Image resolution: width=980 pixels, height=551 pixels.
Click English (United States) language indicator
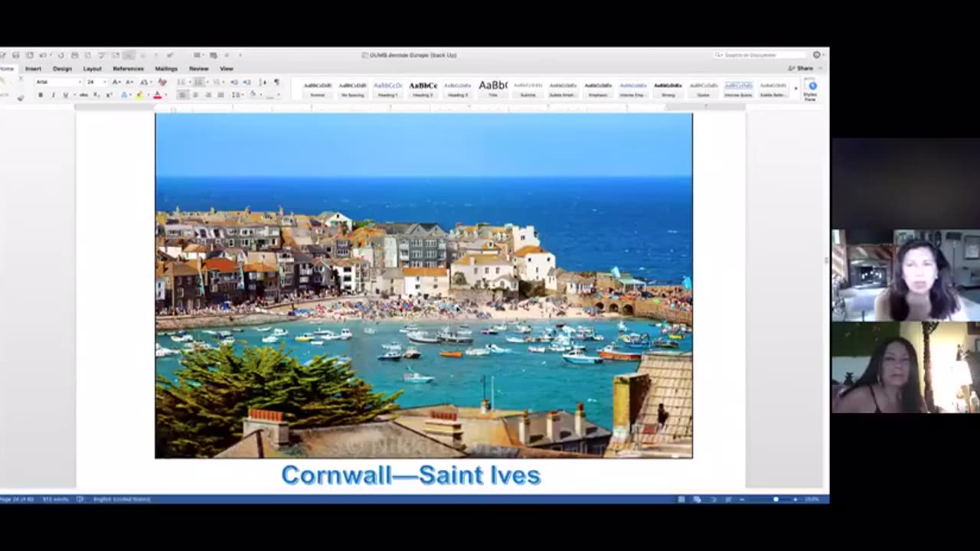[x=122, y=499]
